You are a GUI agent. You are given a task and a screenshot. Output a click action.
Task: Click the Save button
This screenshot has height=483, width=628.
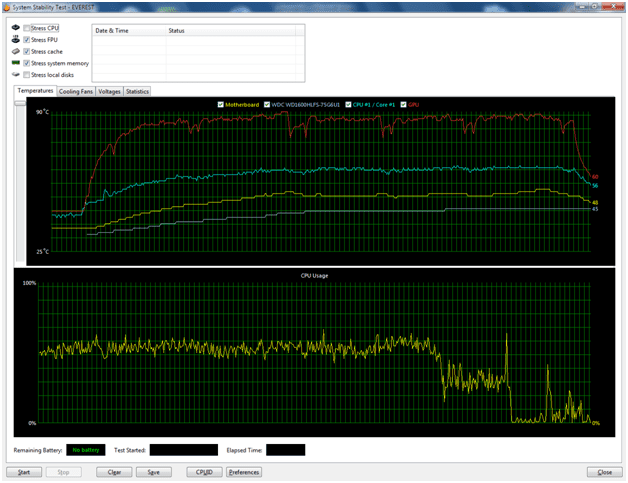tap(153, 471)
